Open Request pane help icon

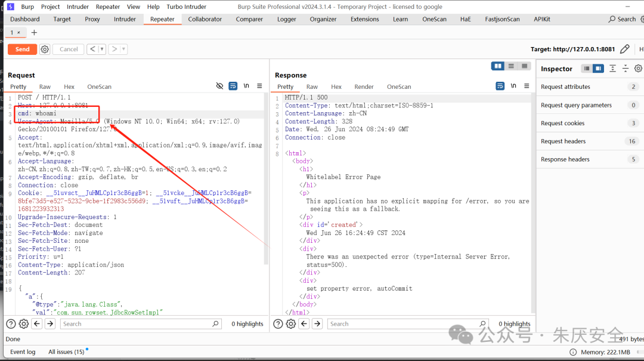11,324
